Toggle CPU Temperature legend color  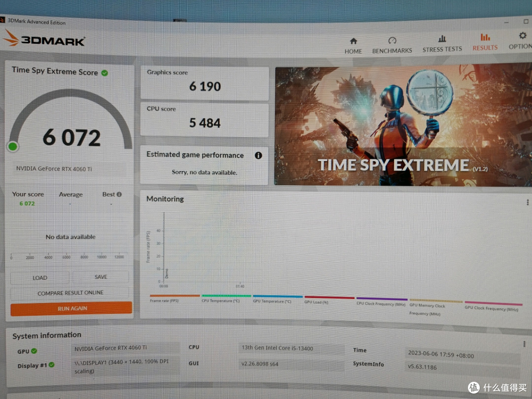coord(226,296)
